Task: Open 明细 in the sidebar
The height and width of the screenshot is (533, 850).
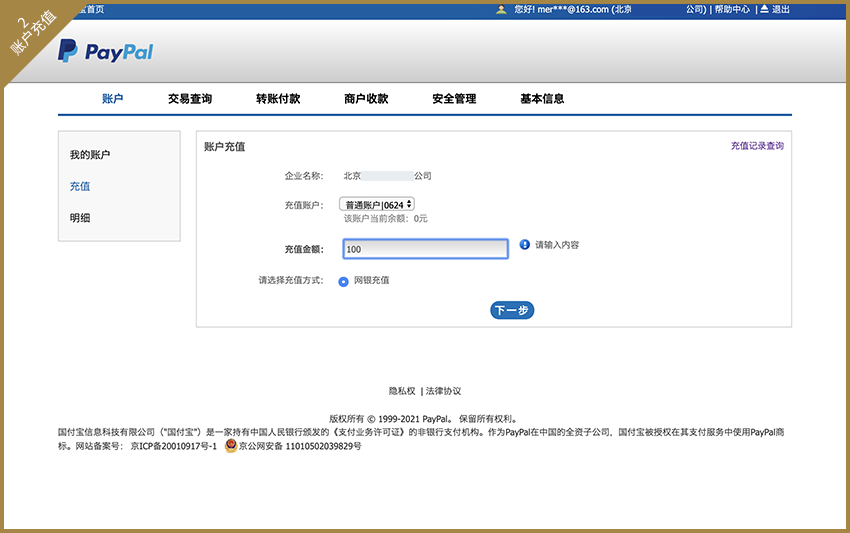Action: pyautogui.click(x=80, y=217)
